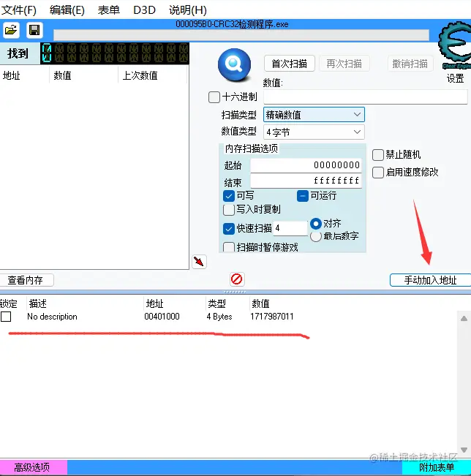Click the 快速扫描 alignment value field
This screenshot has height=476, width=471.
click(x=290, y=228)
